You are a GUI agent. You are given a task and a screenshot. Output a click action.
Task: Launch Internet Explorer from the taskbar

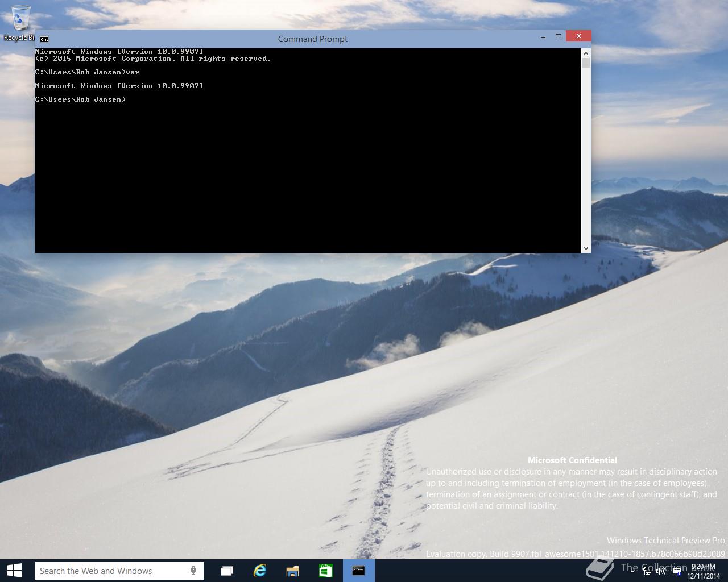(x=260, y=571)
